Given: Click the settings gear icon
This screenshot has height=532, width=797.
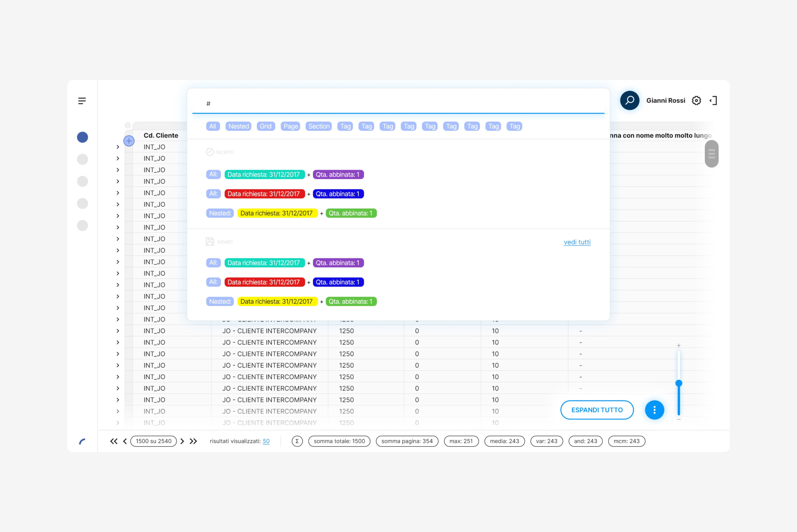Looking at the screenshot, I should (x=697, y=100).
